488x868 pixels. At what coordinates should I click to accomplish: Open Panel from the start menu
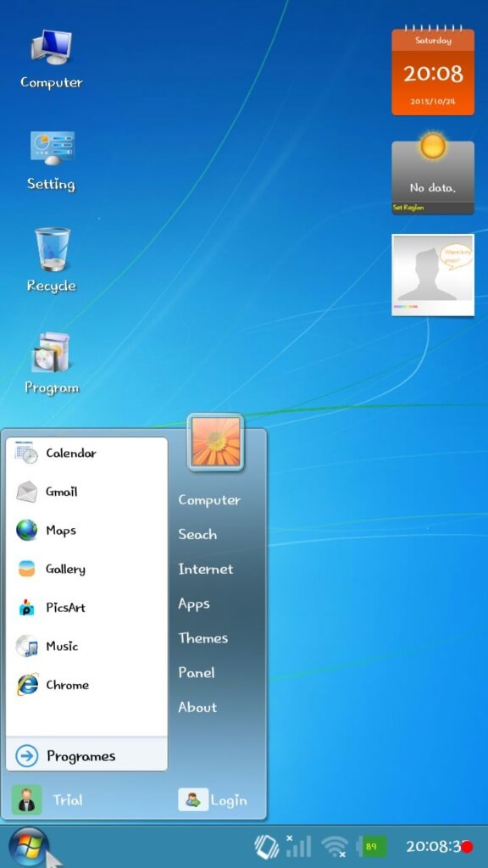pos(197,672)
